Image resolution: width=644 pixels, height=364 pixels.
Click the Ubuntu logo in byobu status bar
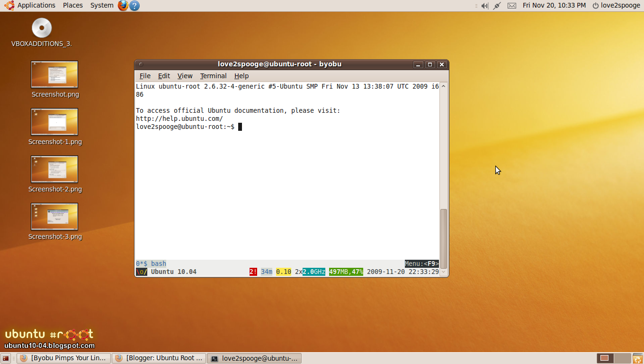pyautogui.click(x=141, y=272)
